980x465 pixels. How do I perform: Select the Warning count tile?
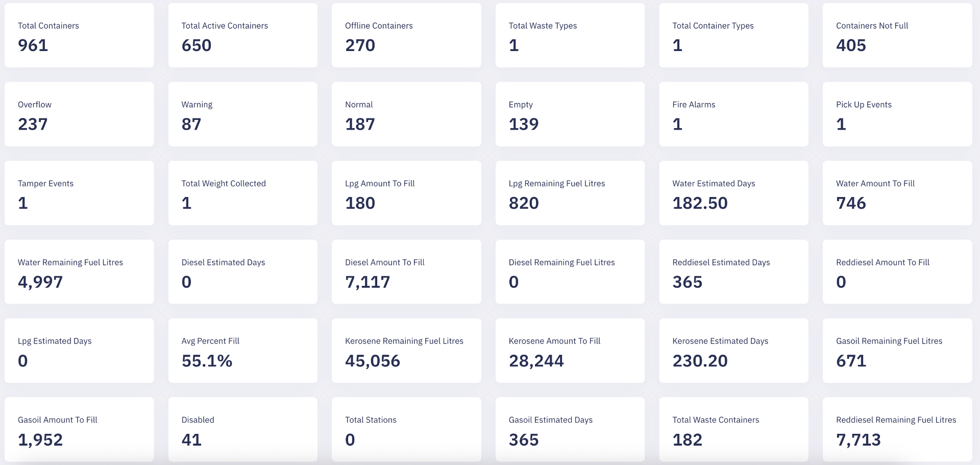[x=243, y=114]
